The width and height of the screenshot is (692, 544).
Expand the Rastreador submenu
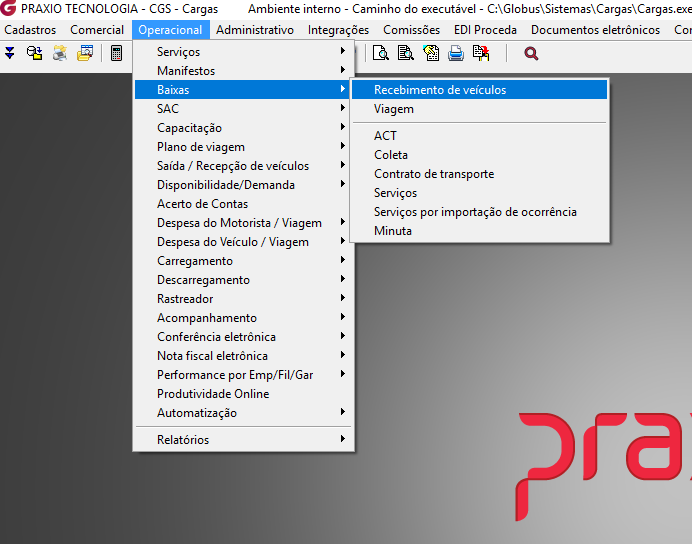coord(244,298)
